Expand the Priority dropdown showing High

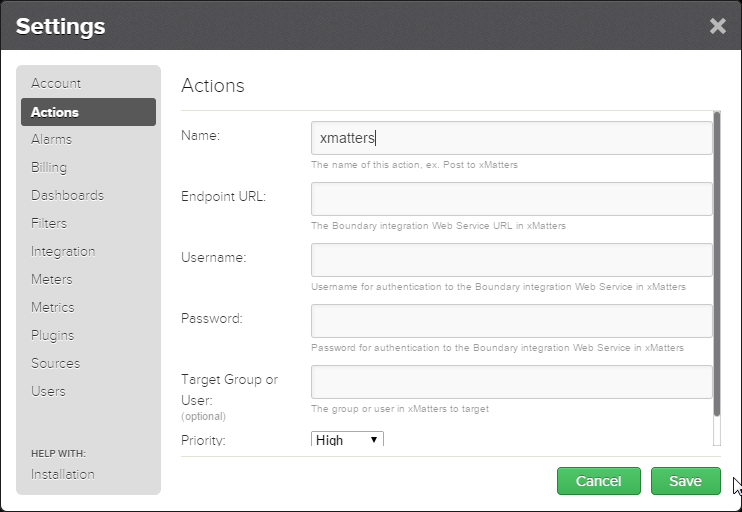[x=347, y=439]
